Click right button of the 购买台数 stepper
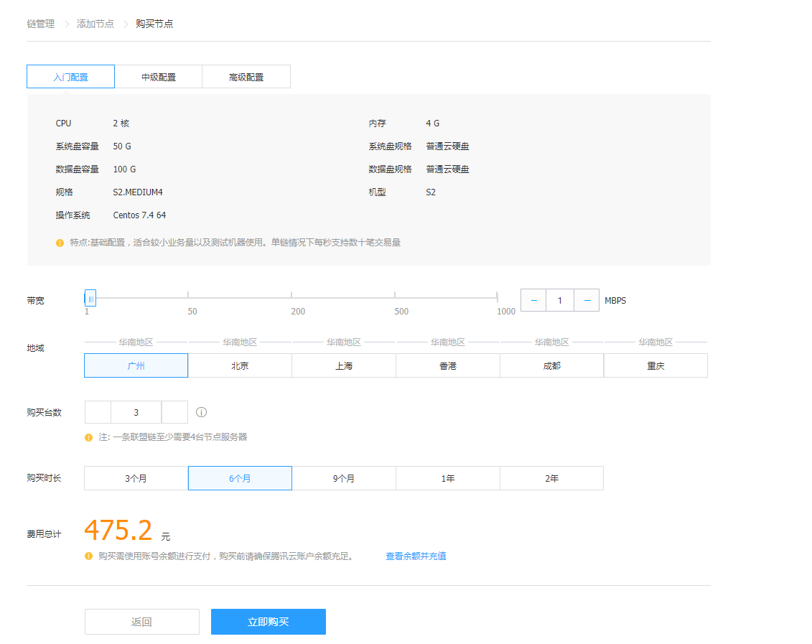812x644 pixels. click(x=174, y=413)
